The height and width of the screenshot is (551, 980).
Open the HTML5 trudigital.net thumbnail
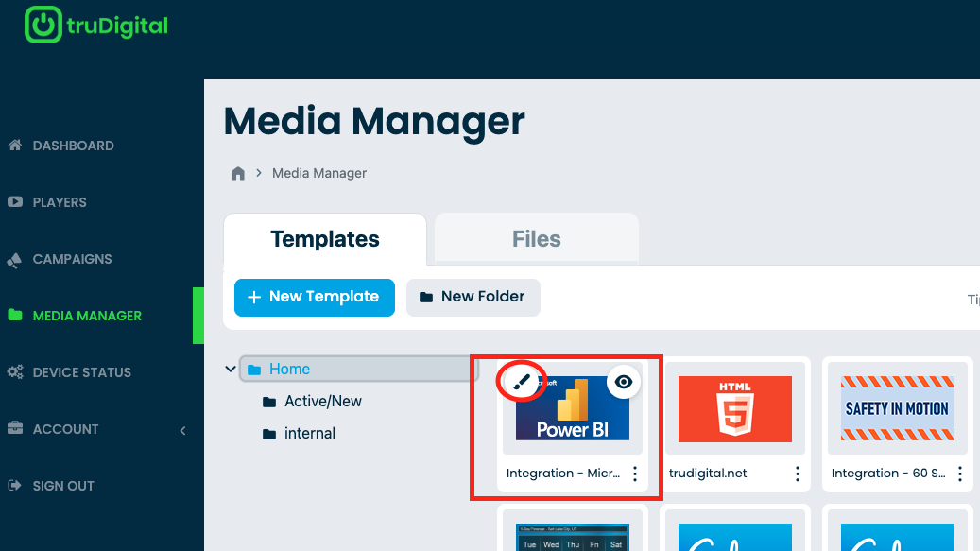735,408
